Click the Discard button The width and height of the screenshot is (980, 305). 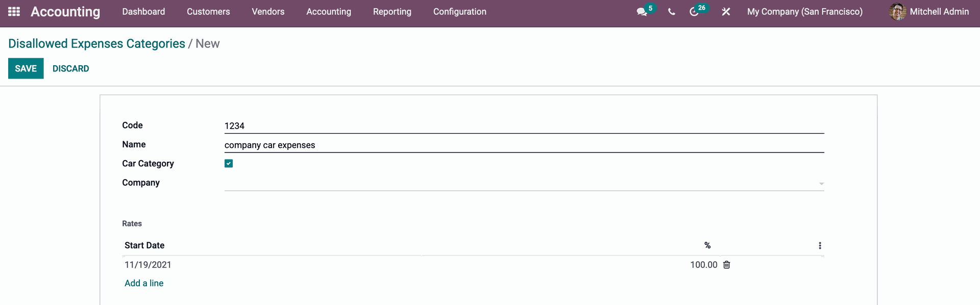[x=71, y=68]
